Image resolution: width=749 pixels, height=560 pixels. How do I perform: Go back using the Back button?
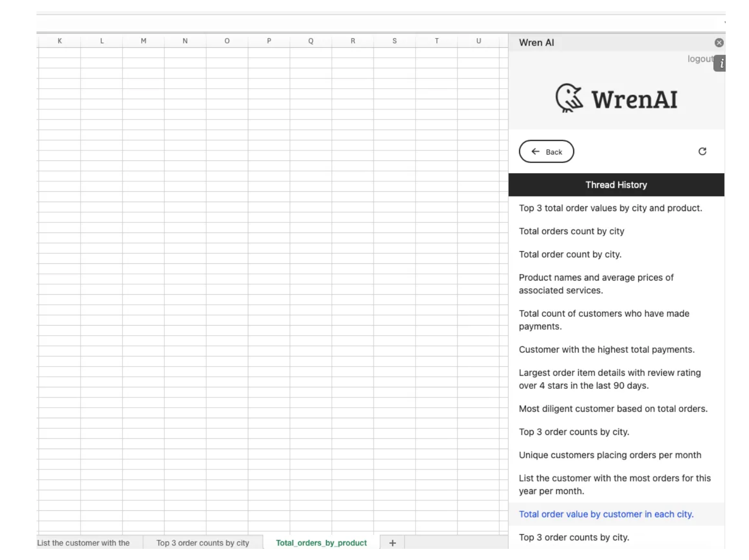coord(546,151)
